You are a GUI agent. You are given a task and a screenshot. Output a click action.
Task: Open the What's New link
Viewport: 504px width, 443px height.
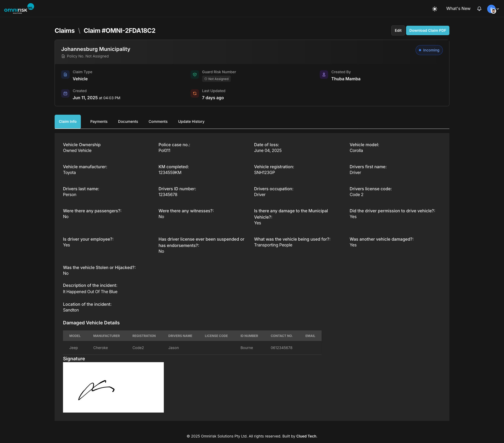click(x=458, y=9)
